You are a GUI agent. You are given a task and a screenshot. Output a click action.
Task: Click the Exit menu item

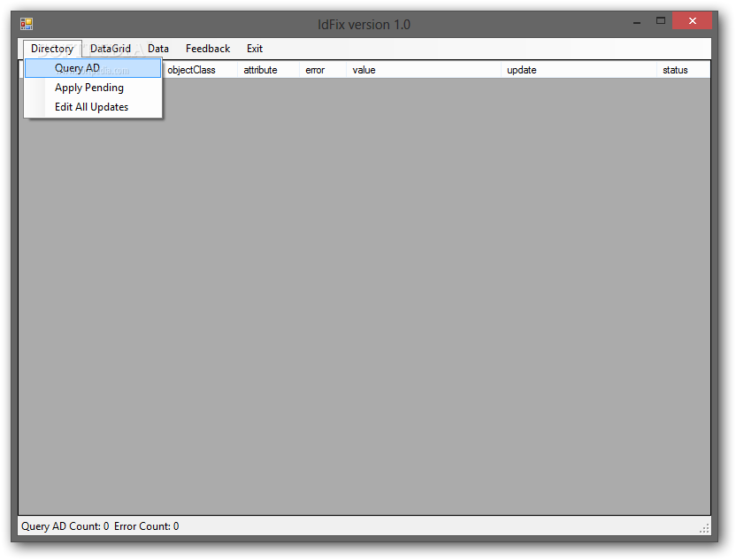click(255, 49)
